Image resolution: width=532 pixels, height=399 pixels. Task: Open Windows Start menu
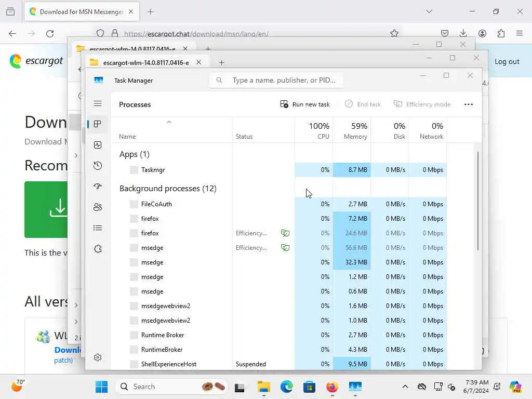101,387
